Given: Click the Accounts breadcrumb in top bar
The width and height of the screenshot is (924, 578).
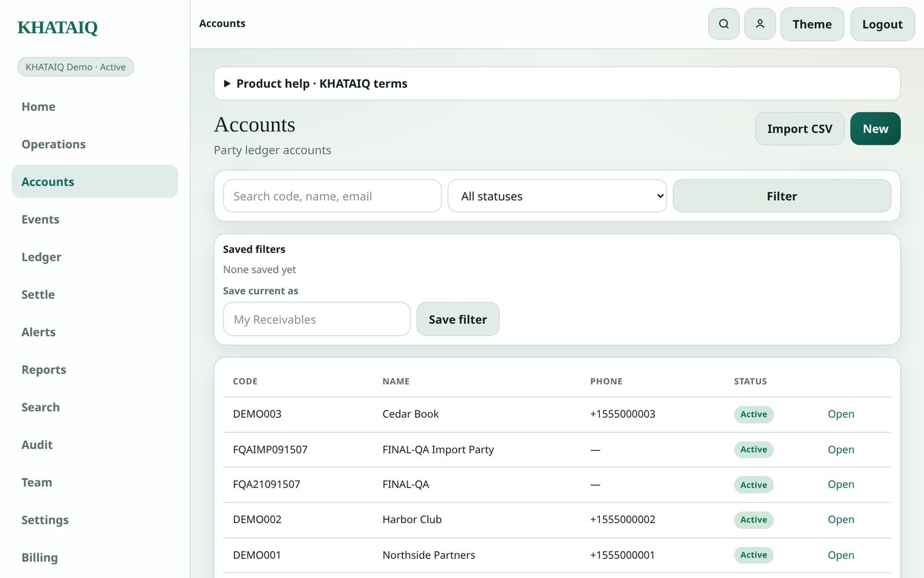Looking at the screenshot, I should (222, 24).
